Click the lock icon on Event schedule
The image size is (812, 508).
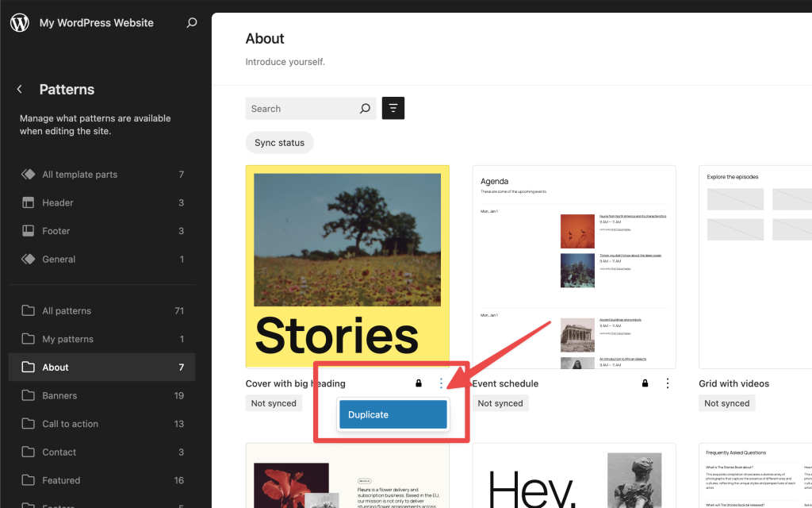click(645, 383)
